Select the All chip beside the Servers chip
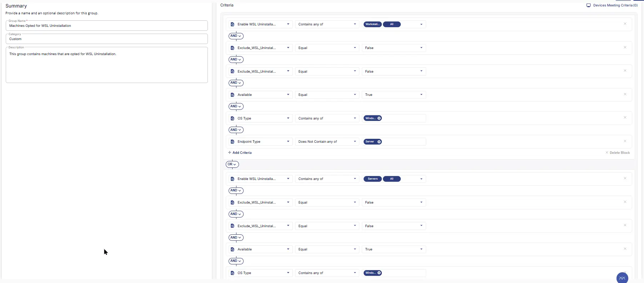 pos(392,179)
